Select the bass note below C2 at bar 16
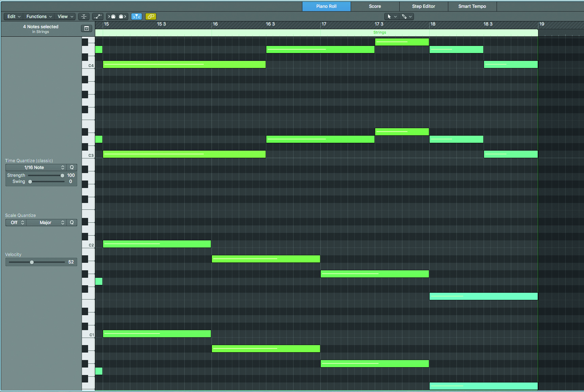 click(x=266, y=259)
